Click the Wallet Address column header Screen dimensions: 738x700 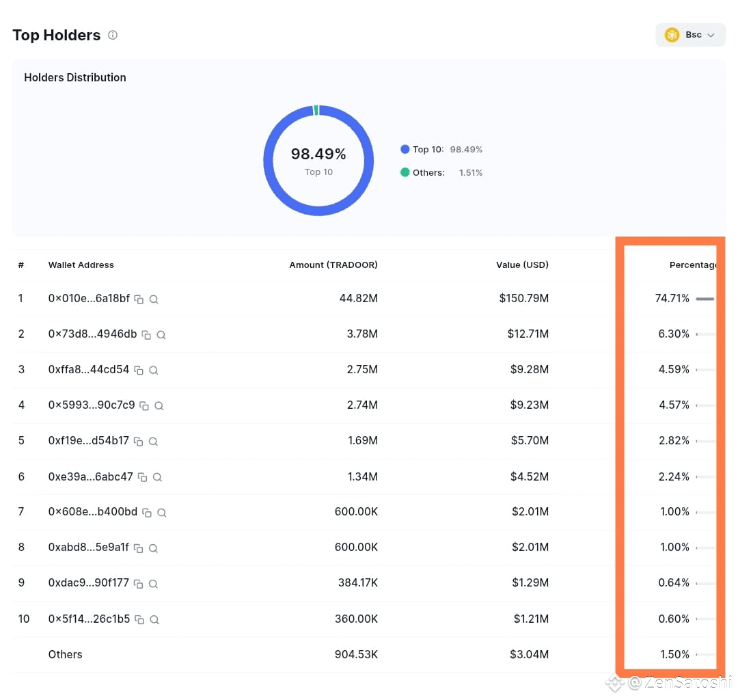pos(81,265)
